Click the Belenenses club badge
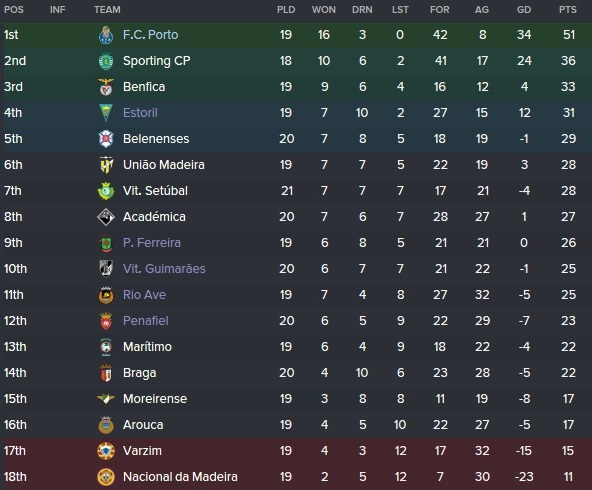The image size is (592, 490). tap(106, 139)
